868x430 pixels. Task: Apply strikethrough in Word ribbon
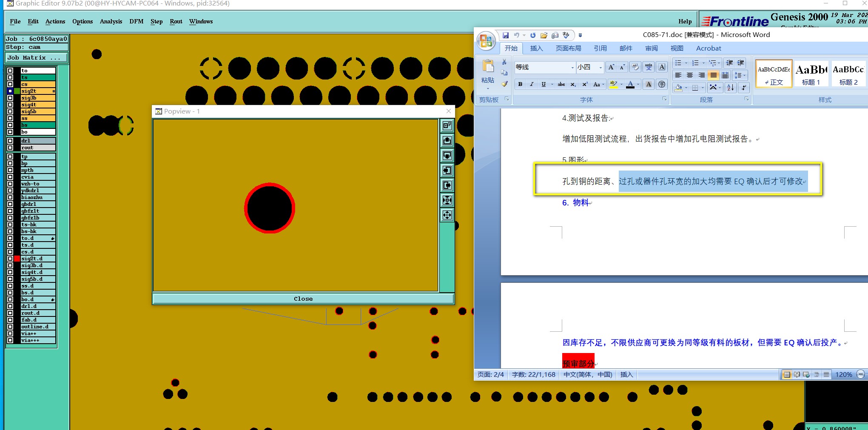tap(561, 84)
